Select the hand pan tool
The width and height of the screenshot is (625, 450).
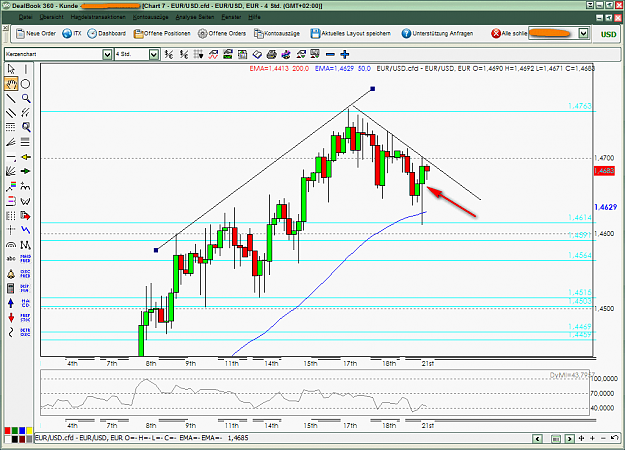pos(11,84)
